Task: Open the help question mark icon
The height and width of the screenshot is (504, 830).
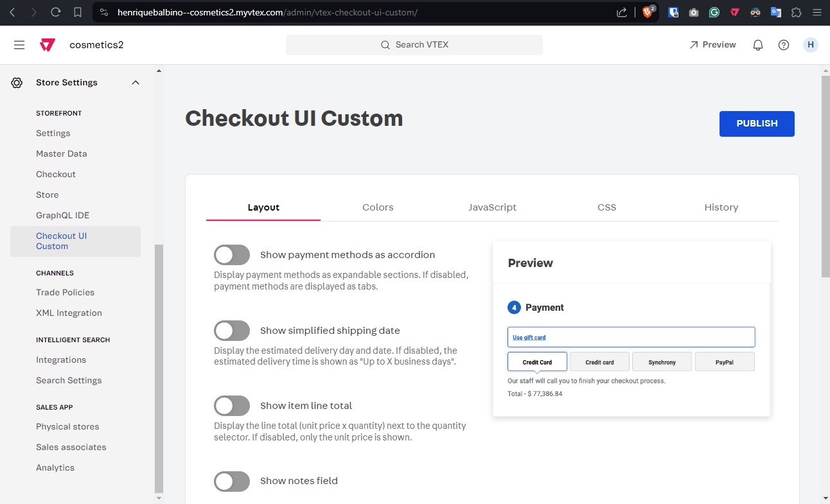Action: point(784,45)
